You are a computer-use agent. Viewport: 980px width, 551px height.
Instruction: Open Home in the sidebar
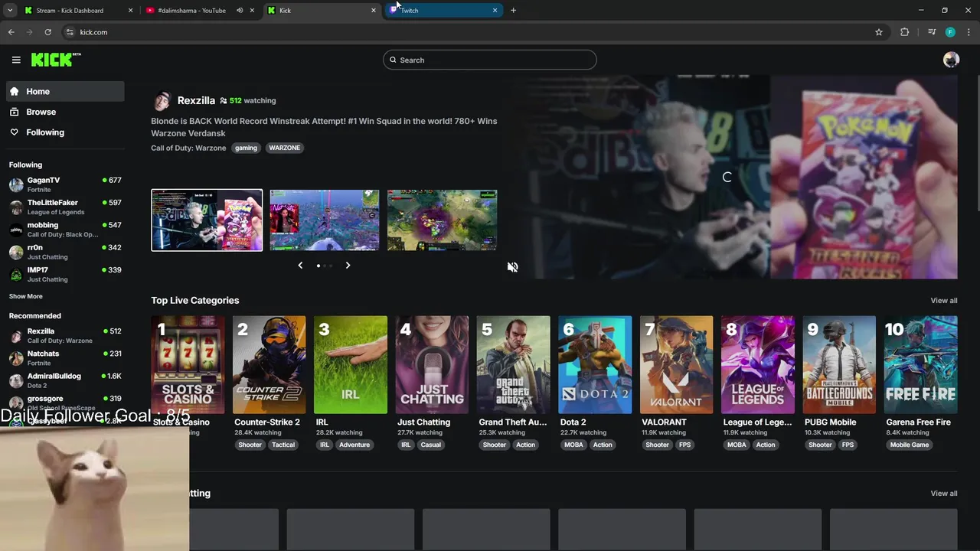(65, 91)
